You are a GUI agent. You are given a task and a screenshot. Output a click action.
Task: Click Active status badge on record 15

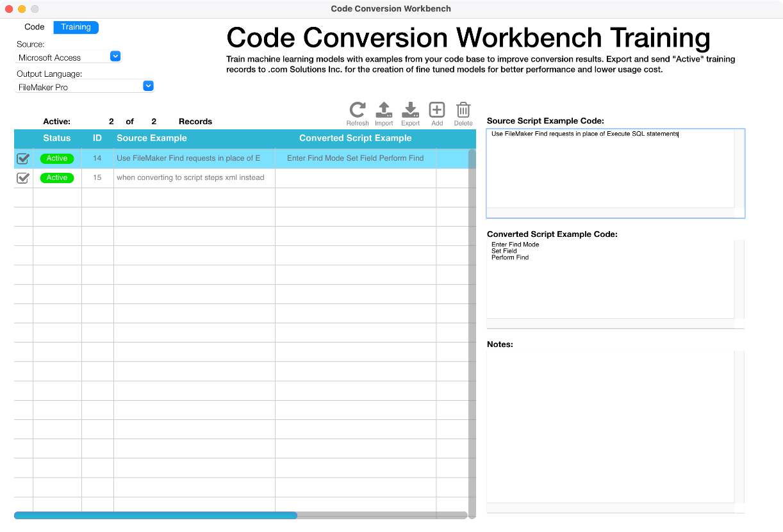57,178
